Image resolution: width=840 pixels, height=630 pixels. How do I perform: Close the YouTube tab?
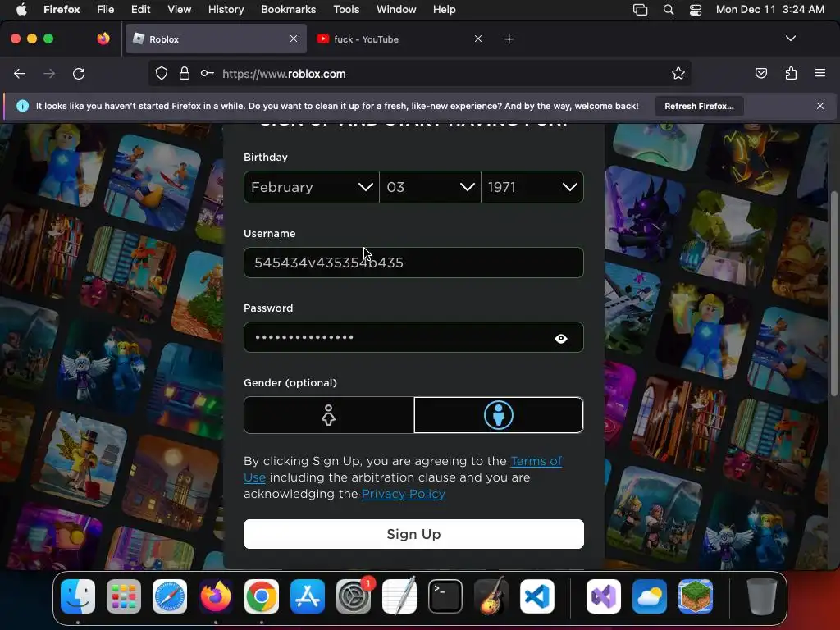[x=478, y=39]
